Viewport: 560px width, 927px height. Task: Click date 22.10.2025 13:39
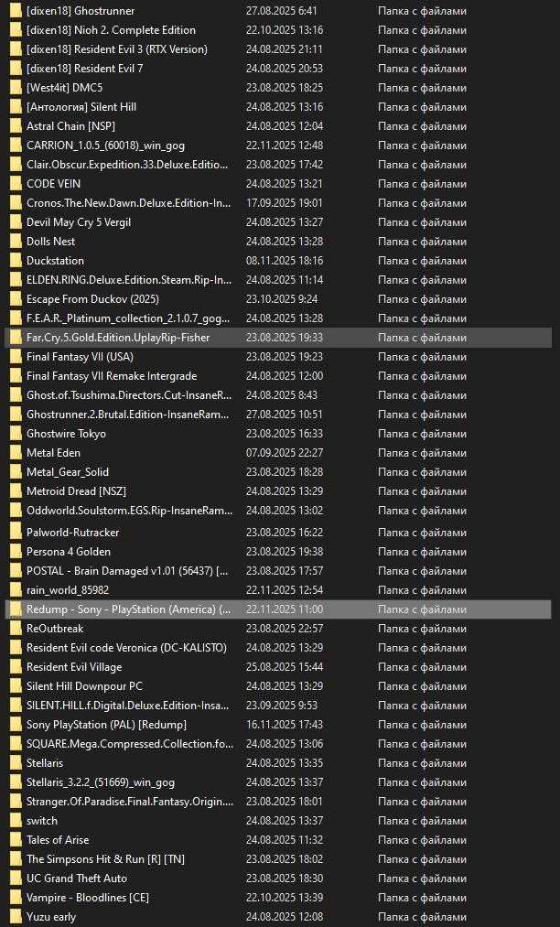coord(285,898)
